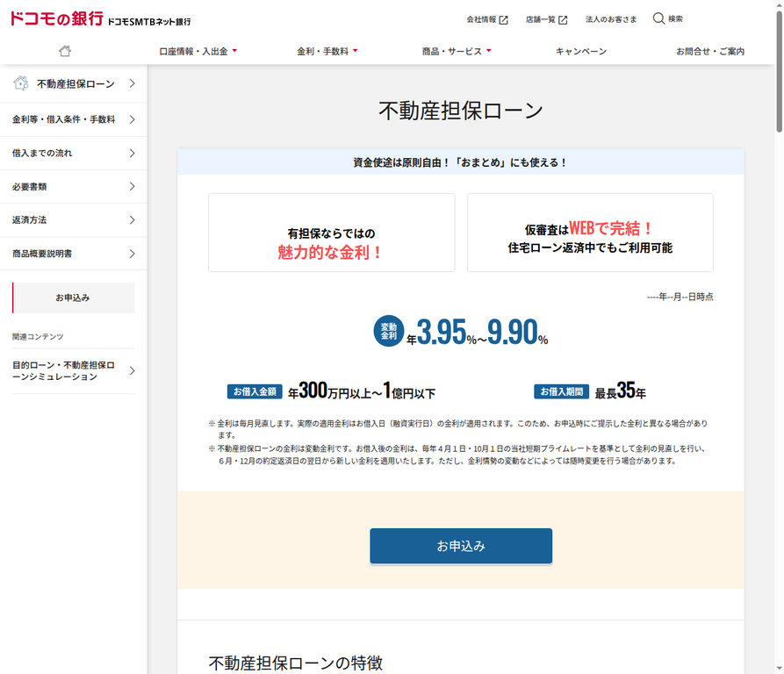Image resolution: width=784 pixels, height=674 pixels.
Task: Click the chevron next to 返済方法
Action: point(132,219)
